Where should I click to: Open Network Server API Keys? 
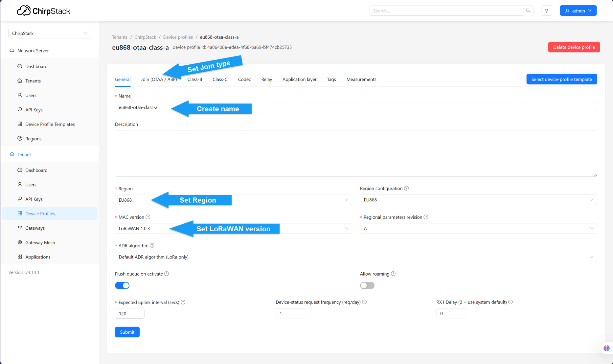(x=34, y=110)
